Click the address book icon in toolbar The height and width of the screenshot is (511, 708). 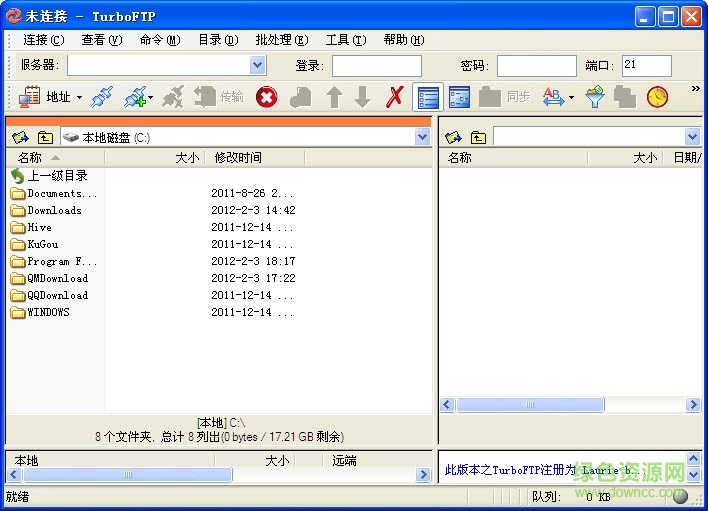pyautogui.click(x=30, y=97)
